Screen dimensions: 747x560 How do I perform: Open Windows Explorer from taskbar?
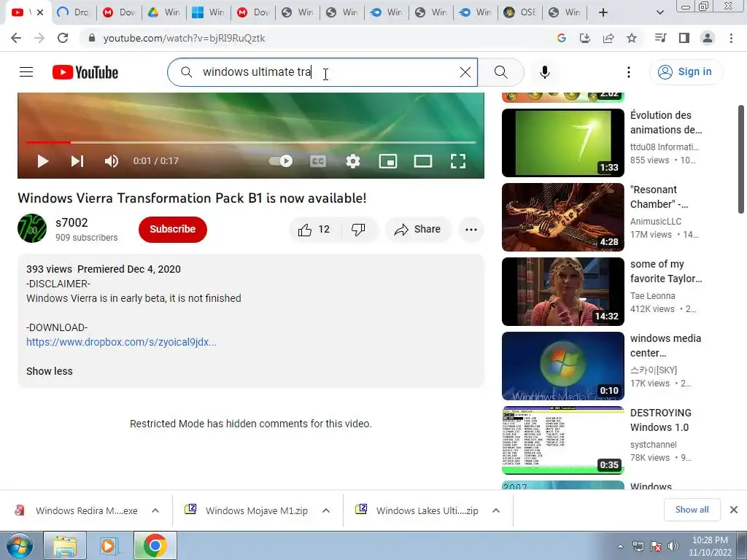[x=65, y=545]
